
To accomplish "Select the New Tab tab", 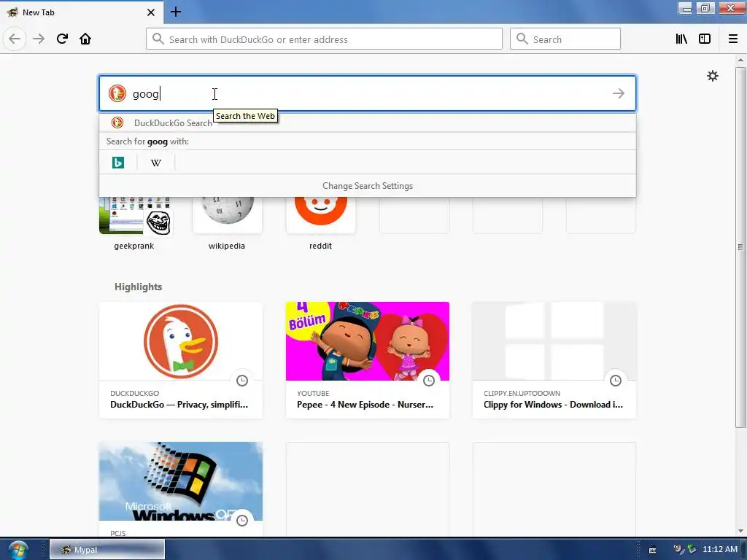I will click(x=81, y=12).
